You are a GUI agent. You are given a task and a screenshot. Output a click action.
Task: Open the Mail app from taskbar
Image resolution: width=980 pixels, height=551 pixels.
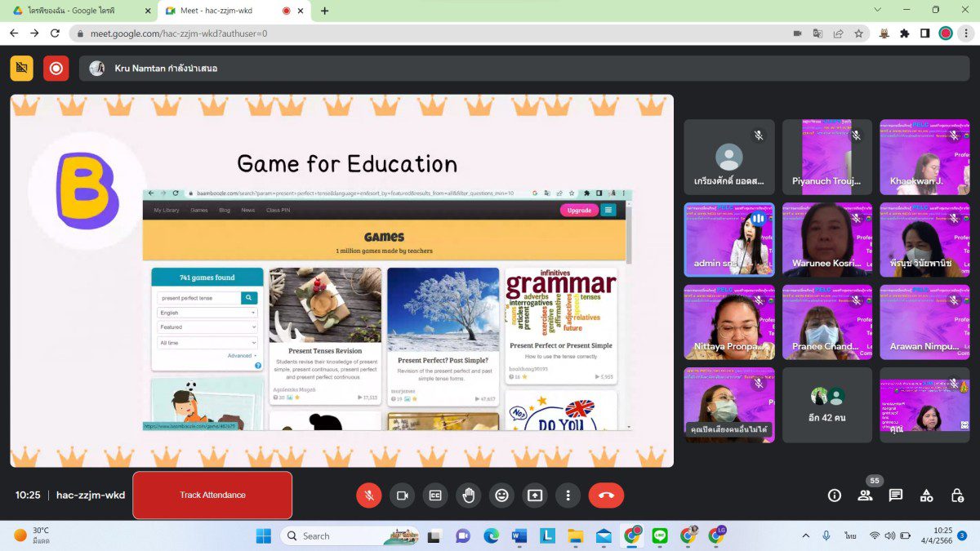(604, 535)
